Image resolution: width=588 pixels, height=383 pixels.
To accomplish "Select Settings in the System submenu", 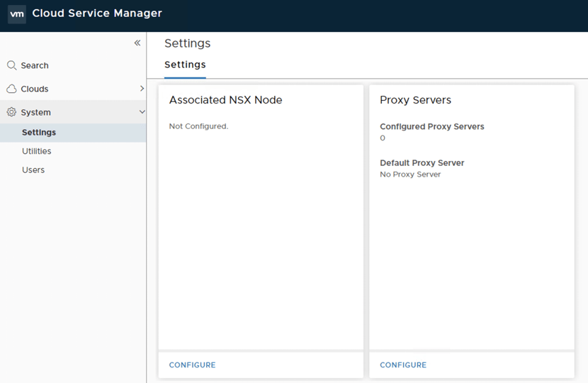I will [39, 133].
